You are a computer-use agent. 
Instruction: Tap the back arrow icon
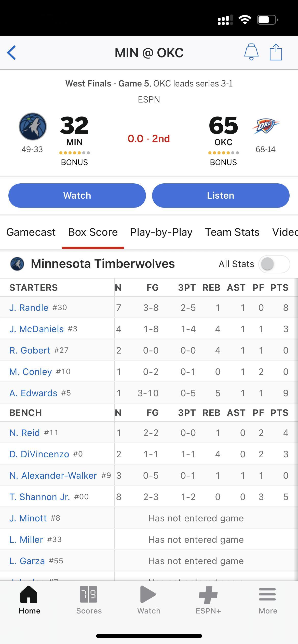click(x=12, y=53)
